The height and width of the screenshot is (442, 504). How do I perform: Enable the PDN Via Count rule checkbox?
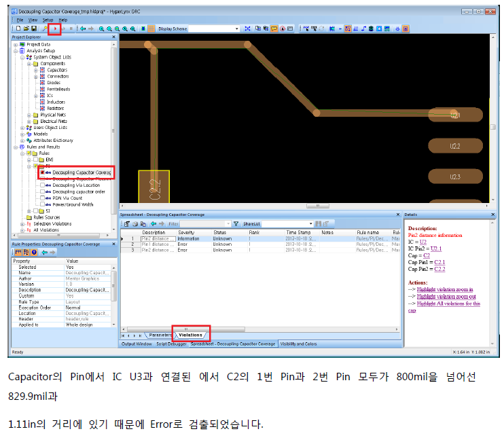[42, 198]
